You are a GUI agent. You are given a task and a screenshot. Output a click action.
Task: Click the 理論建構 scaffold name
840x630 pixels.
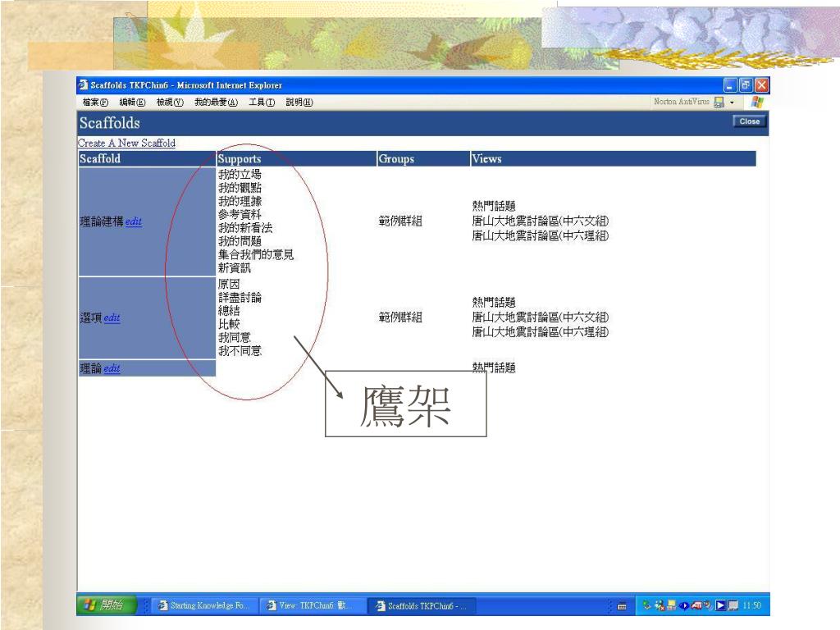click(102, 221)
